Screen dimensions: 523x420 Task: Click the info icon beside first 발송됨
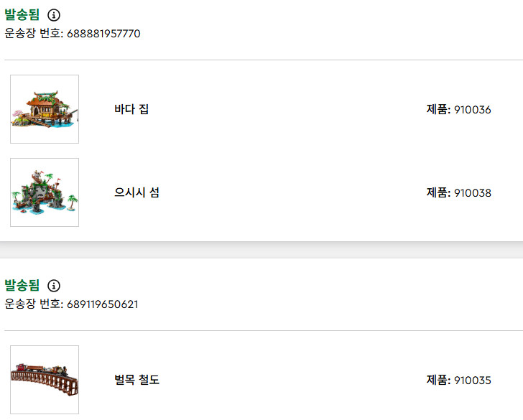(54, 14)
